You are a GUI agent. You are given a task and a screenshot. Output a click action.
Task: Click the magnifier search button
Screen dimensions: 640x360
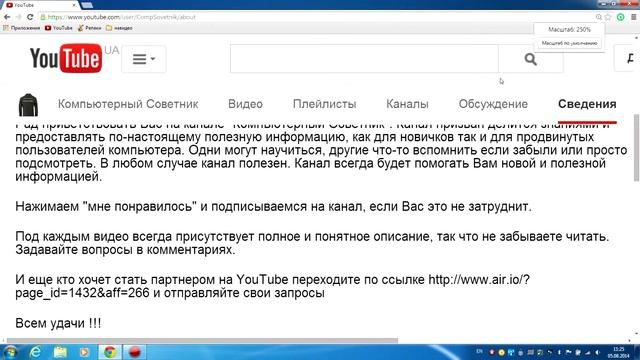(531, 59)
